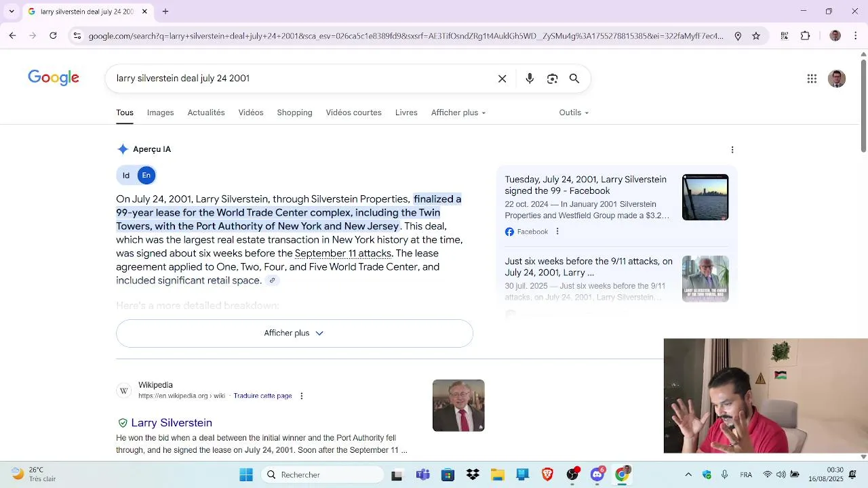868x488 pixels.
Task: Switch to the Actualités tab
Action: point(206,113)
